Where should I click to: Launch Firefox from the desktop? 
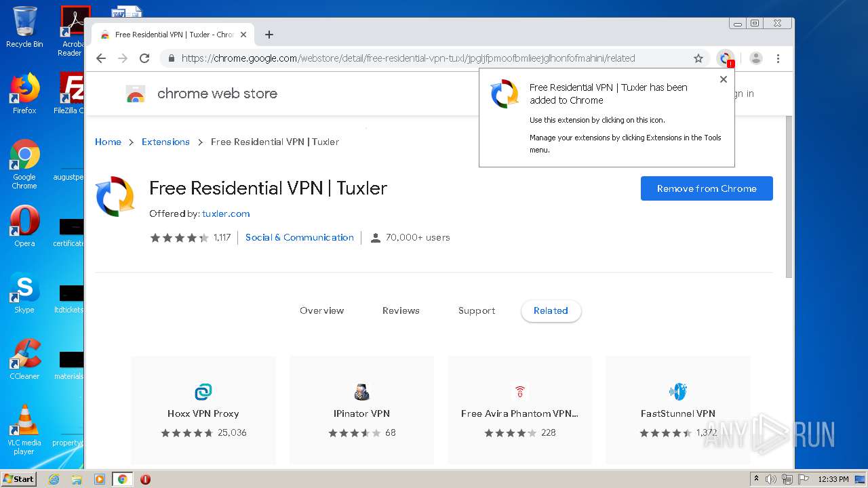(x=24, y=94)
